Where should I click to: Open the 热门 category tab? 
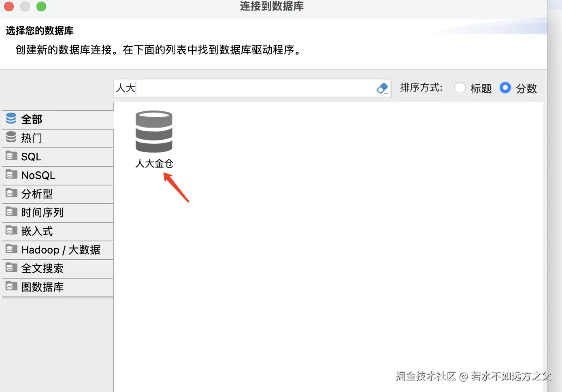click(x=58, y=138)
